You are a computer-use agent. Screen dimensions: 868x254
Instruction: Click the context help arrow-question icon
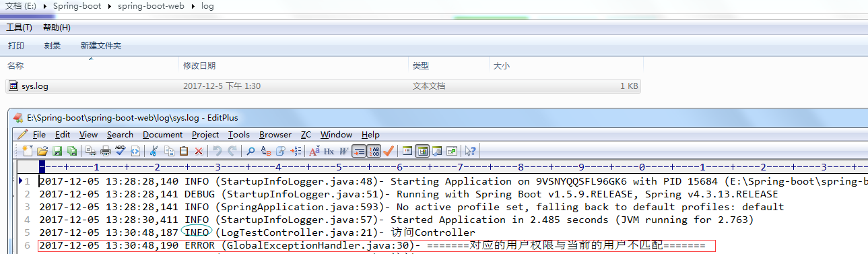pos(470,151)
